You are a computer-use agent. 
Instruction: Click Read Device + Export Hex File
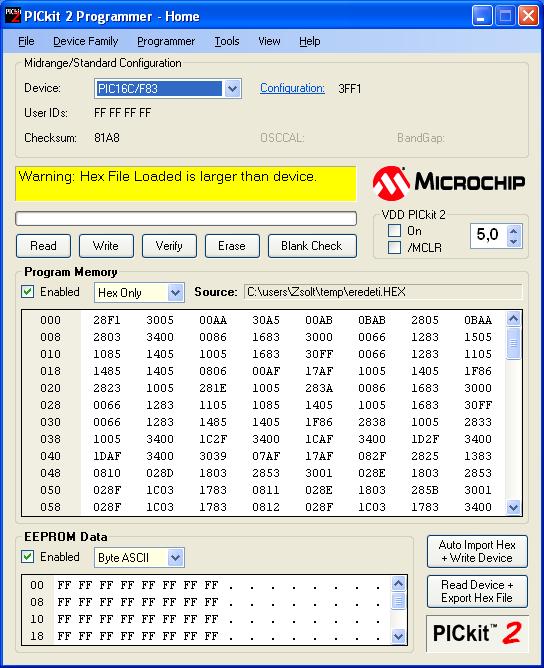click(x=477, y=591)
